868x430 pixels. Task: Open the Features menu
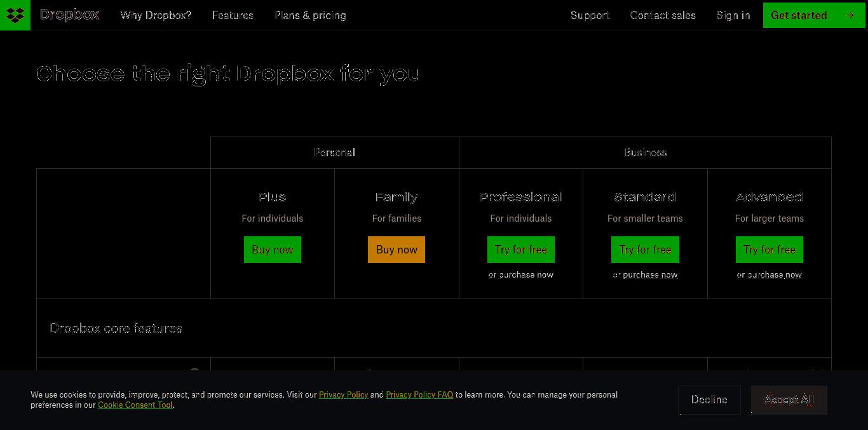233,15
